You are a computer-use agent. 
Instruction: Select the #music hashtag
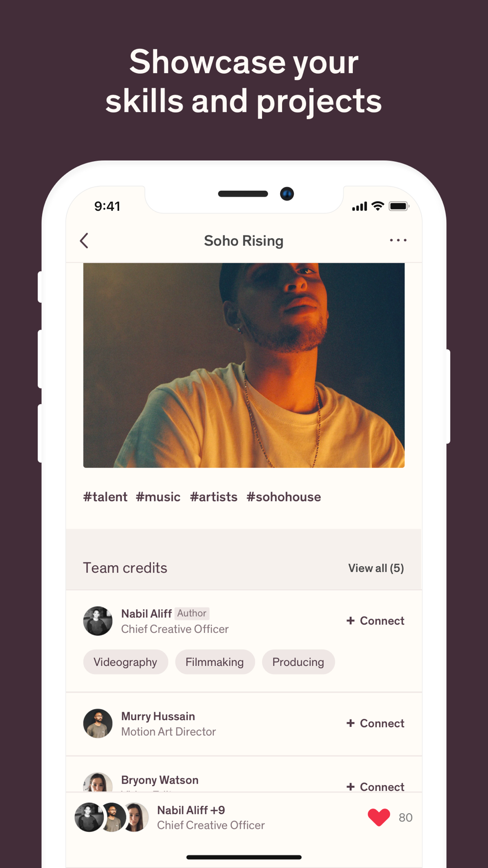(x=158, y=497)
